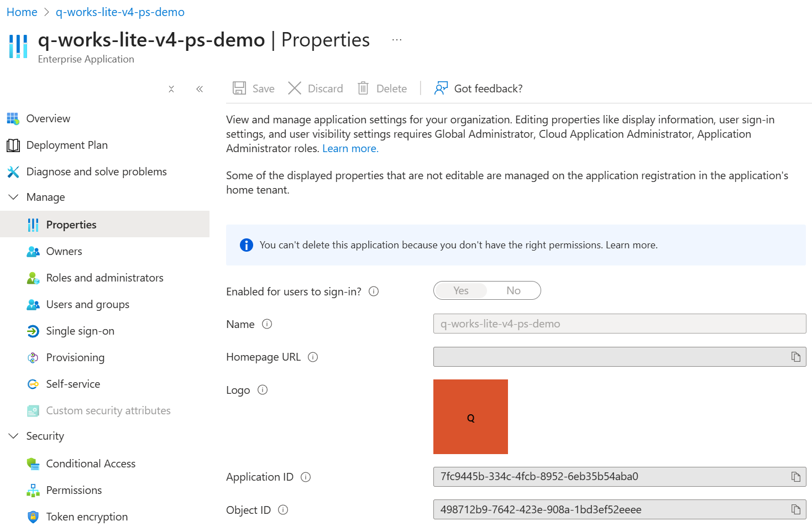Click the Properties bars icon in sidebar

[33, 225]
